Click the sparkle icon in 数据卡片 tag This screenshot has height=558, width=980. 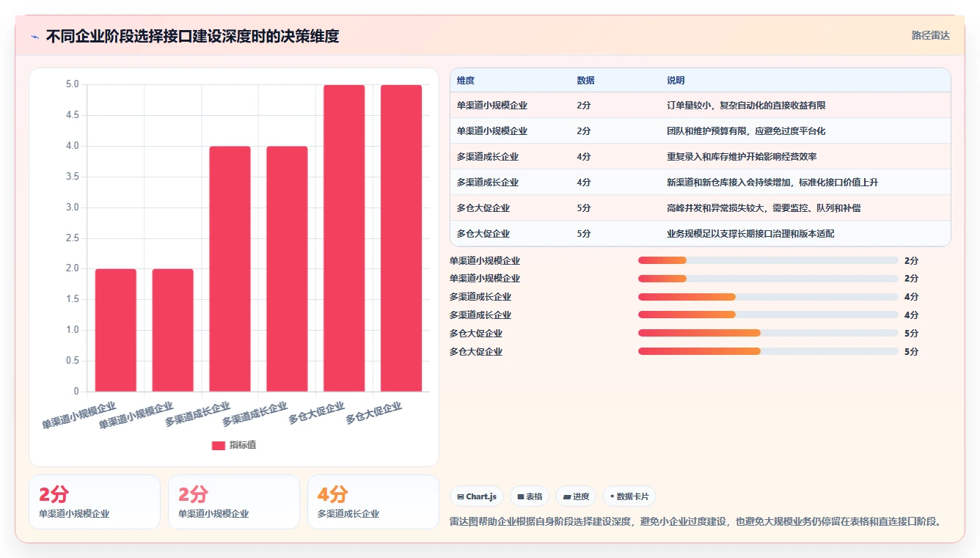click(612, 496)
